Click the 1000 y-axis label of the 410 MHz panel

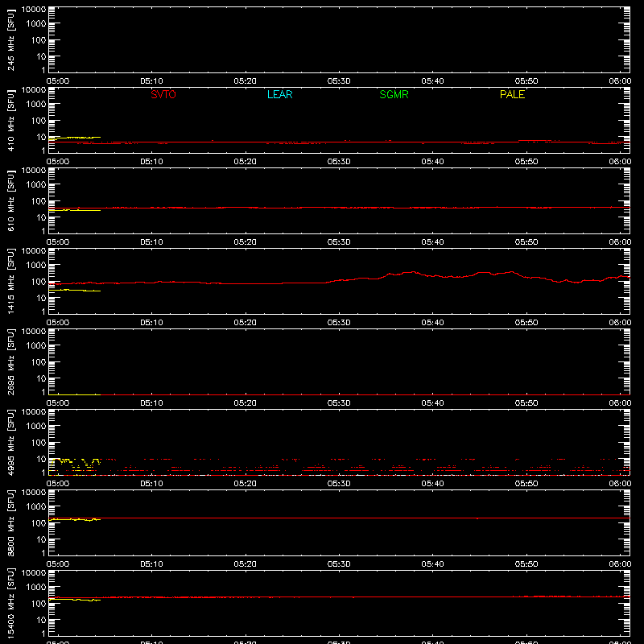pyautogui.click(x=36, y=105)
